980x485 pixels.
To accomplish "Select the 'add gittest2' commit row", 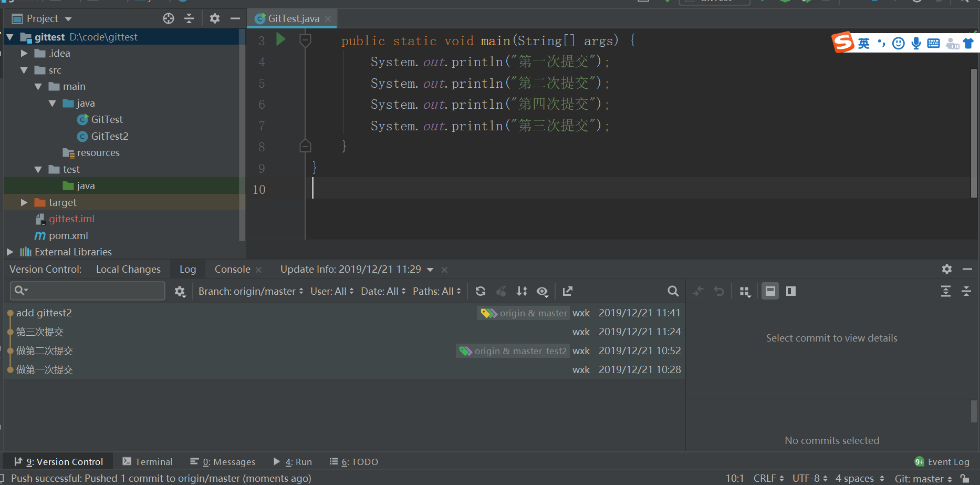I will 344,313.
